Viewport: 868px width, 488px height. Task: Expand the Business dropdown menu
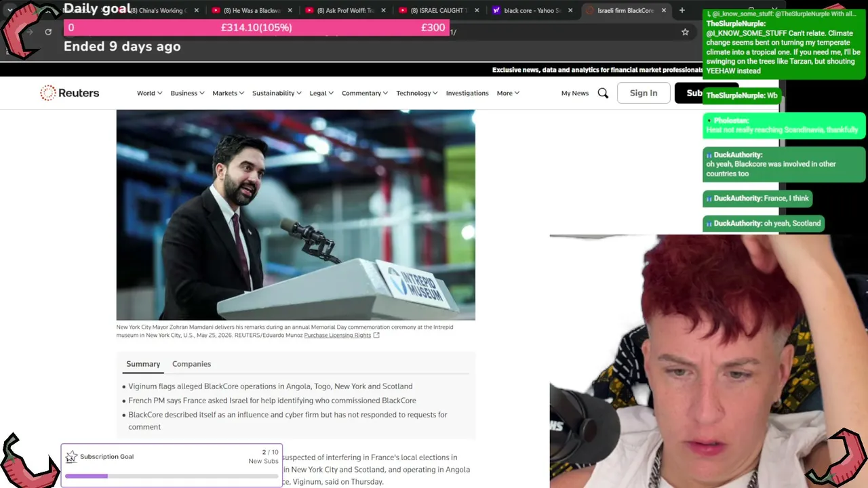(x=187, y=93)
